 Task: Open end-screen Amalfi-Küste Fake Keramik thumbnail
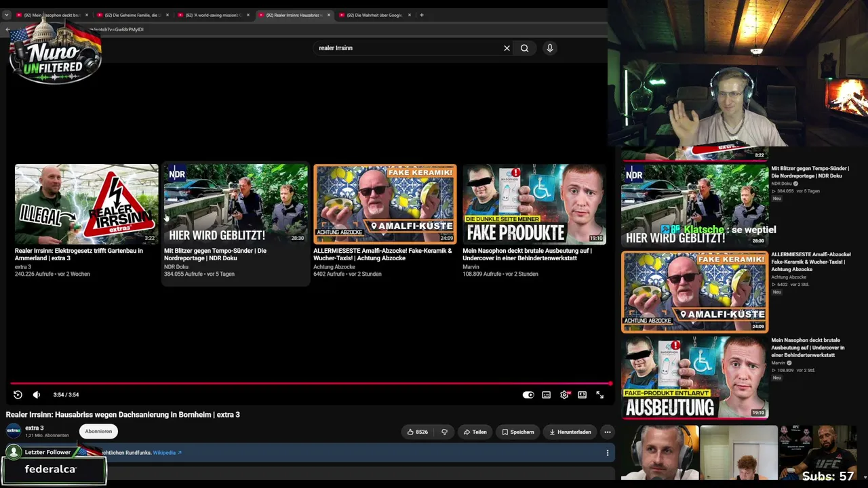point(385,204)
